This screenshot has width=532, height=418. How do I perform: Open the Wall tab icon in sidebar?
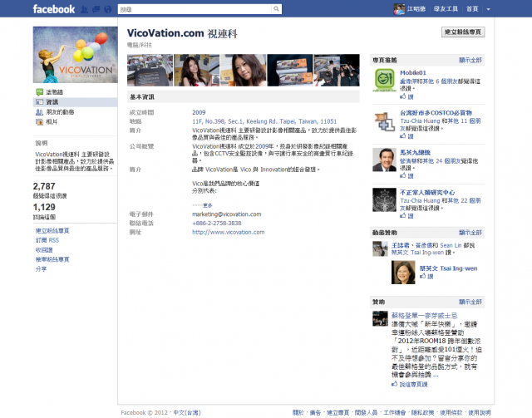coord(40,92)
